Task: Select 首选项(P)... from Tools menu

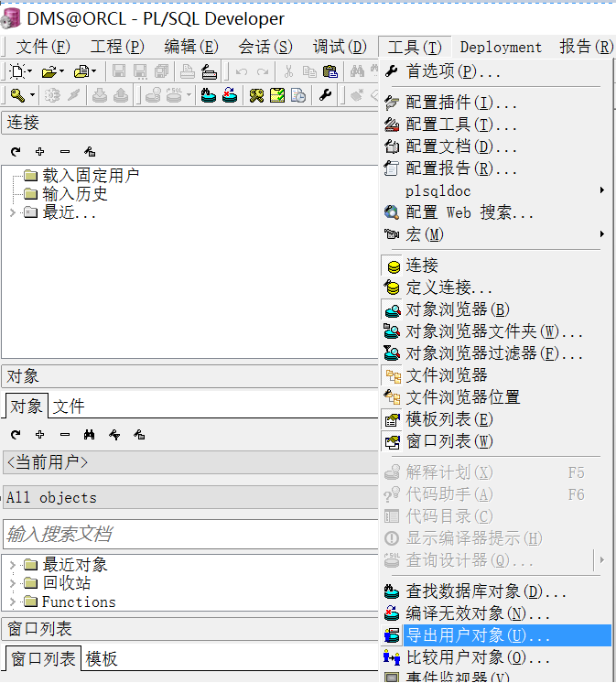Action: pyautogui.click(x=495, y=71)
